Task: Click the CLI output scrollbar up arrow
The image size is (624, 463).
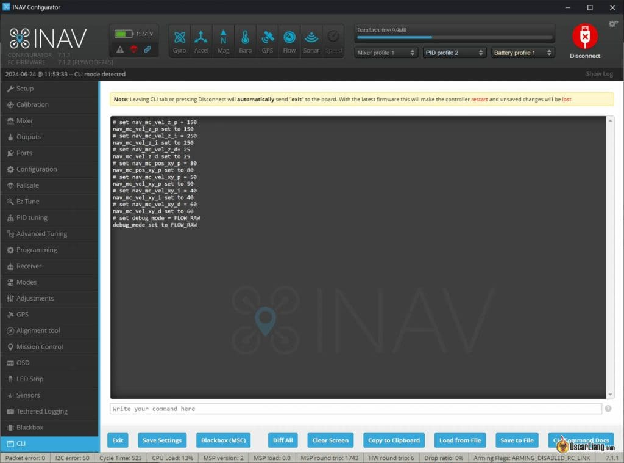Action: coord(610,120)
